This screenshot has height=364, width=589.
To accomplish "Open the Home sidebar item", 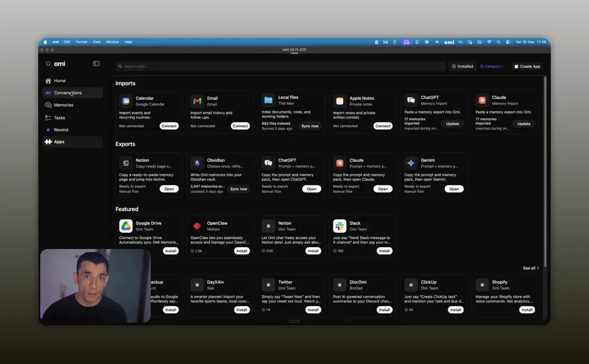I will [x=72, y=80].
